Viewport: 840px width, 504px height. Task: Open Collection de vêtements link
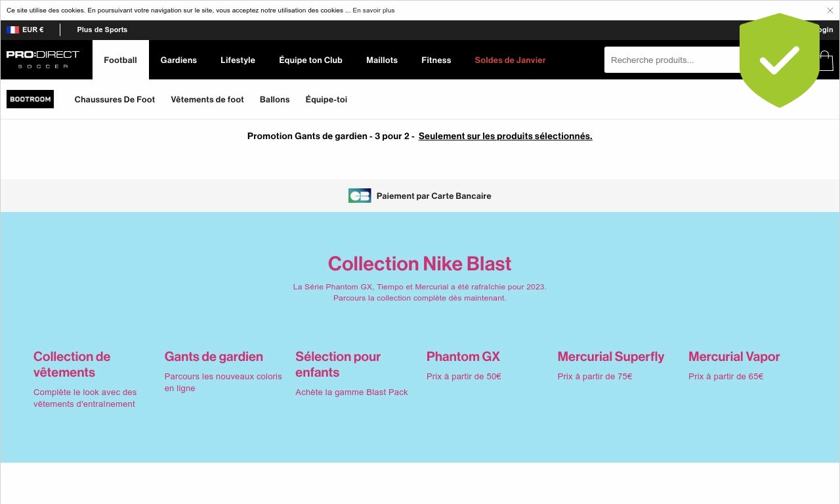pos(72,364)
